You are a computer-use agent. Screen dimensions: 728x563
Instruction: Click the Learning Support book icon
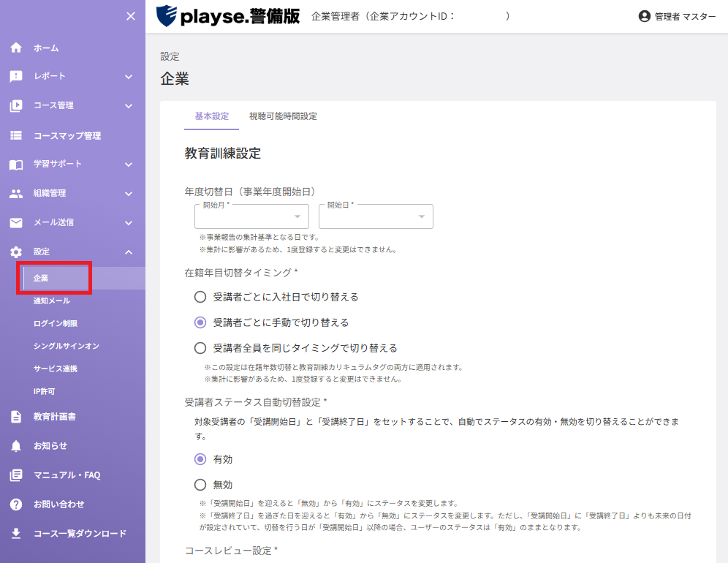(x=16, y=165)
